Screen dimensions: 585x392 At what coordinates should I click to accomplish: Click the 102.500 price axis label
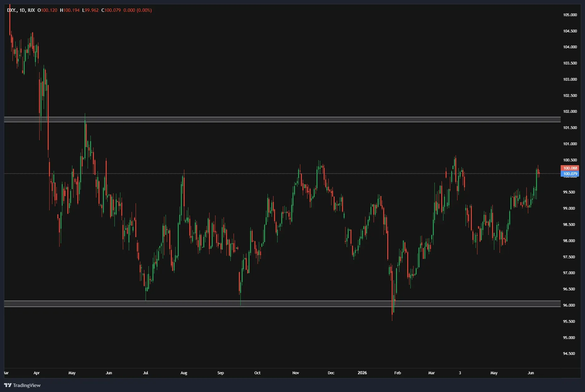click(x=570, y=96)
